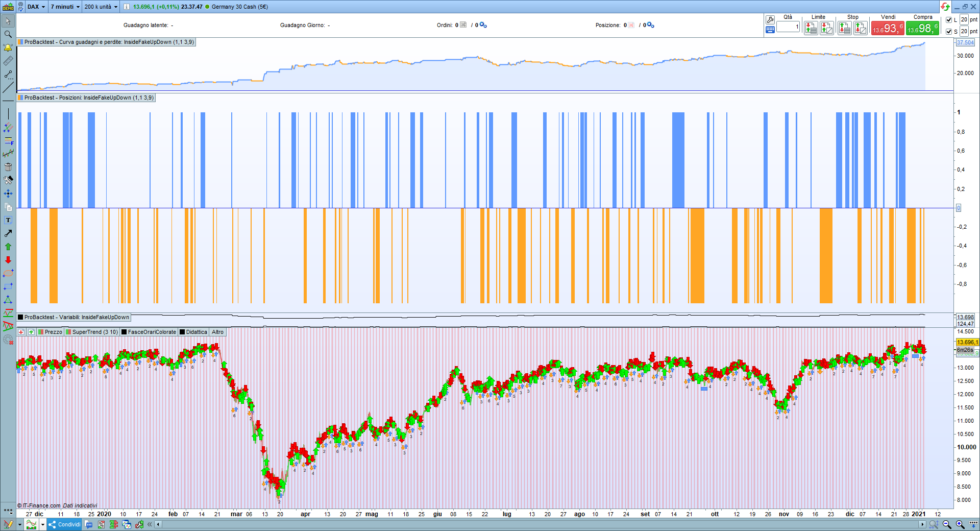This screenshot has width=980, height=531.
Task: Choose the hammer object settings tool
Action: click(x=8, y=180)
